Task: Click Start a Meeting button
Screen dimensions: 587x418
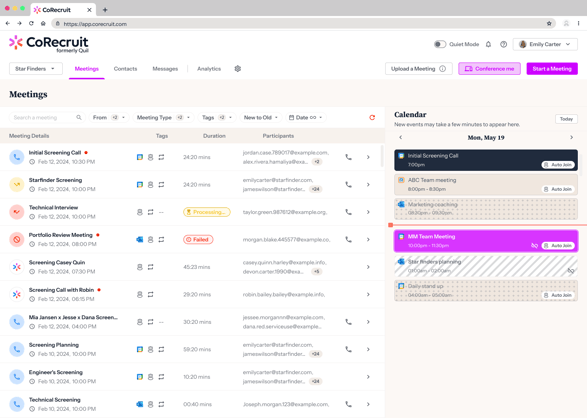Action: (552, 69)
